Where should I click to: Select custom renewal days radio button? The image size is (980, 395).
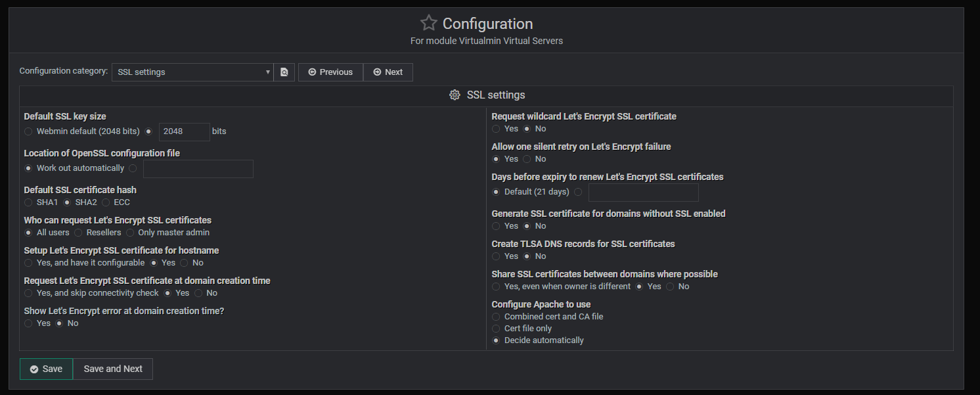579,192
